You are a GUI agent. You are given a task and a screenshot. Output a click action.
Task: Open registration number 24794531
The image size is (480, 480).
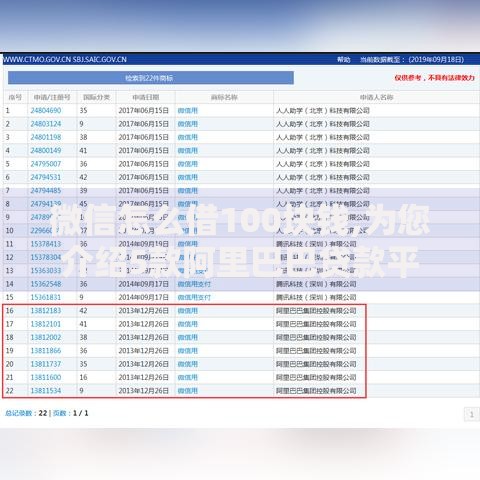pyautogui.click(x=46, y=177)
